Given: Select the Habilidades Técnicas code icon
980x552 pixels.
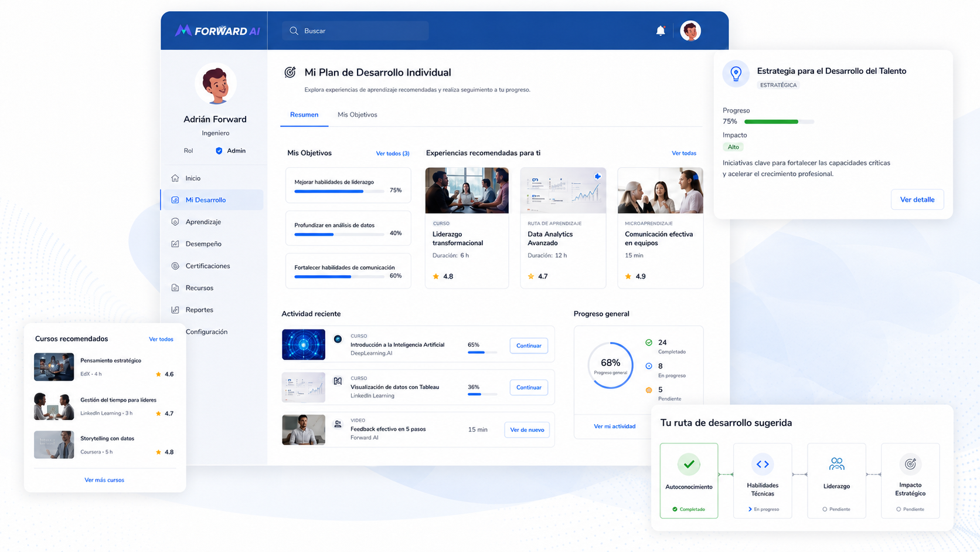Looking at the screenshot, I should click(763, 464).
